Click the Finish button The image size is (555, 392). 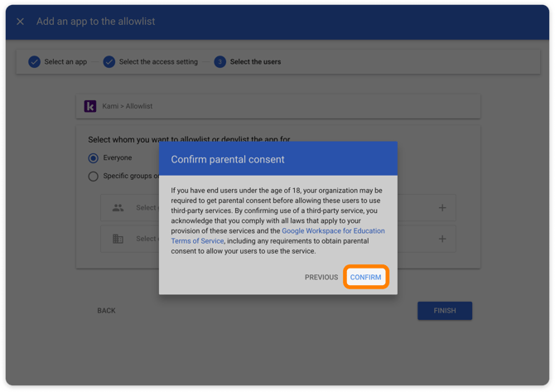pyautogui.click(x=445, y=311)
